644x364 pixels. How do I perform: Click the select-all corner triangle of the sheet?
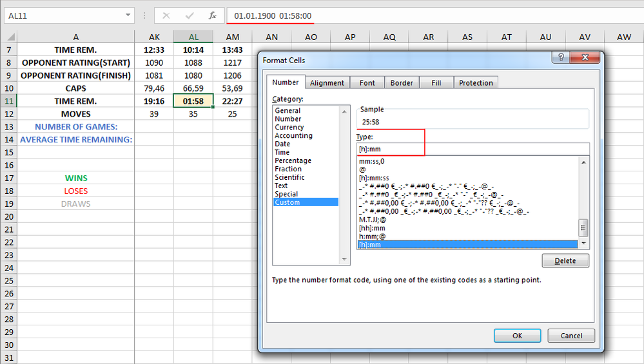[x=11, y=37]
